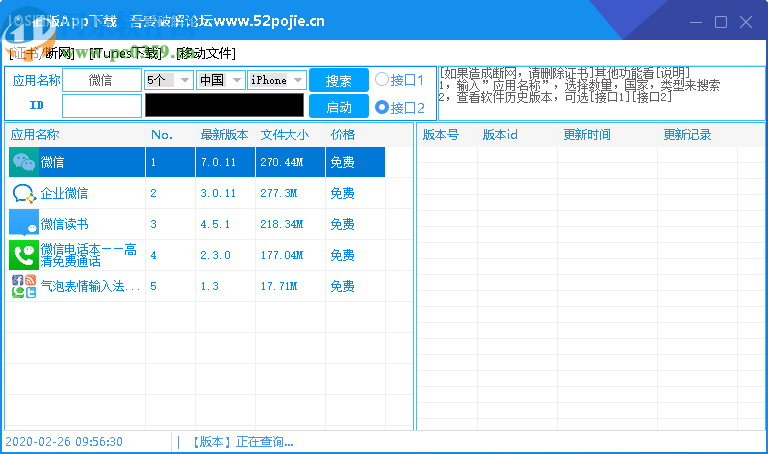Click the 气泡表情输入法 app icon

[24, 286]
